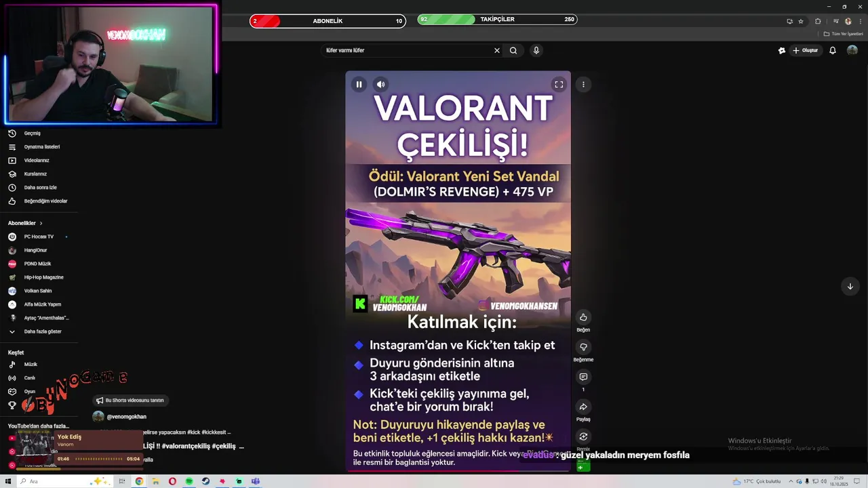This screenshot has height=488, width=868.
Task: Open Chrome media control icon
Action: [x=836, y=21]
